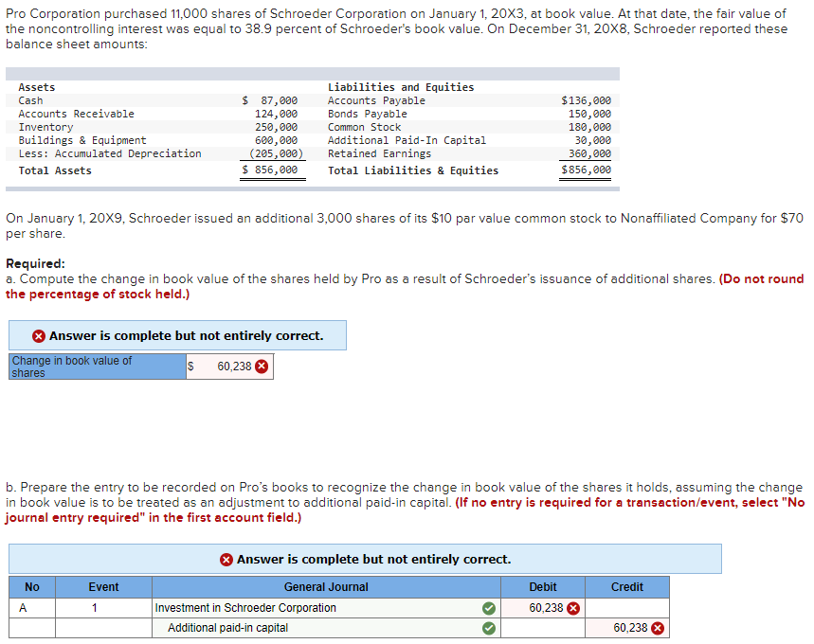Select the Additional paid-in capital account field
Viewport: 814px width, 644px height.
coord(326,628)
